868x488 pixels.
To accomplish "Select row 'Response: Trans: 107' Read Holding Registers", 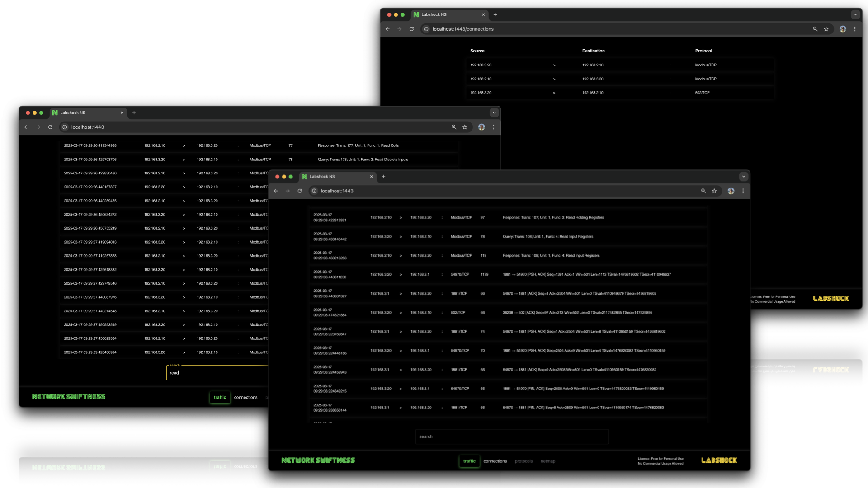I will (x=508, y=218).
